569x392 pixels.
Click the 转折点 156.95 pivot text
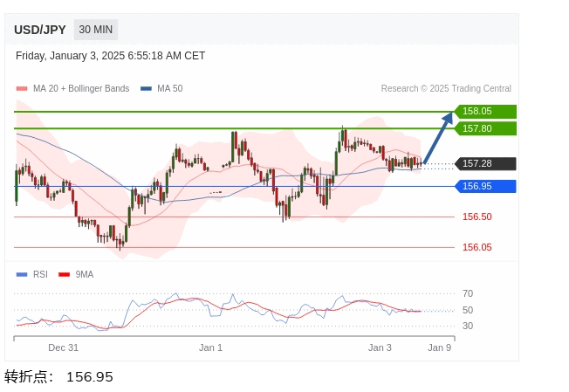[x=58, y=377]
